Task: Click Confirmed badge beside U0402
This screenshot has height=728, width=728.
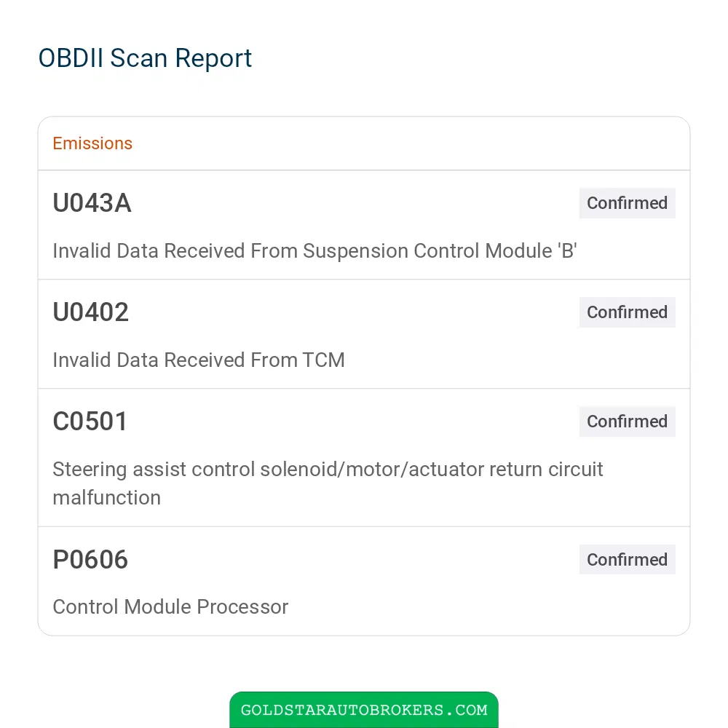Action: click(627, 312)
